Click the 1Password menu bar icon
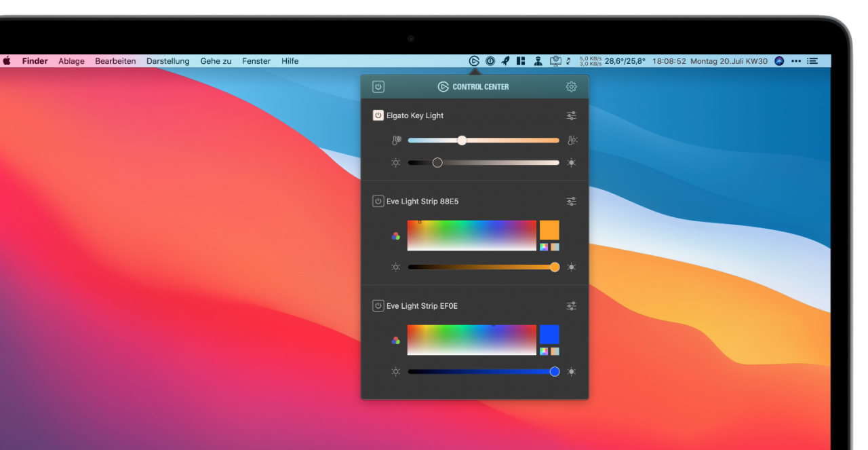 490,61
